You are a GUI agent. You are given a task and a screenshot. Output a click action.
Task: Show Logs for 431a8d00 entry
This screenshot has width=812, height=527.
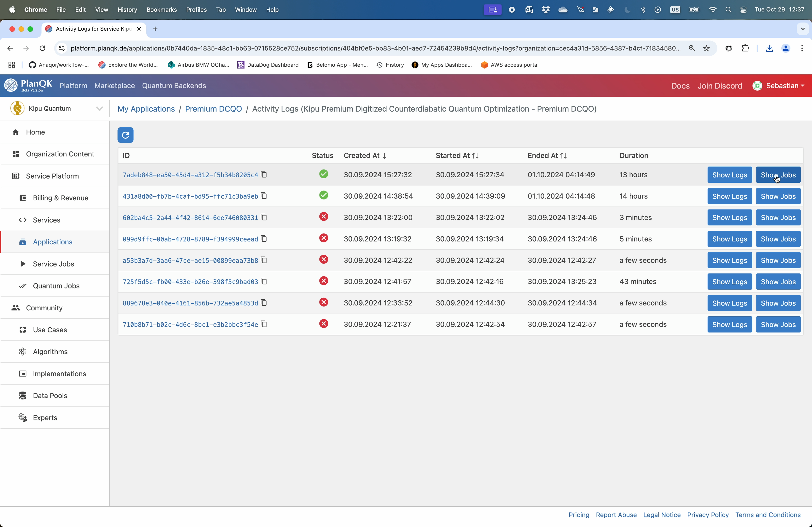coord(729,196)
